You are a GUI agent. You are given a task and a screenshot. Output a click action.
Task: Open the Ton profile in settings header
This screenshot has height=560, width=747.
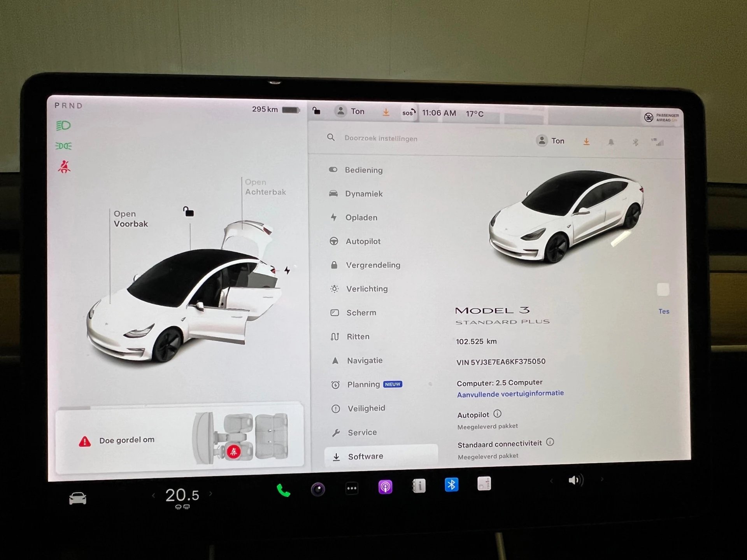click(550, 141)
